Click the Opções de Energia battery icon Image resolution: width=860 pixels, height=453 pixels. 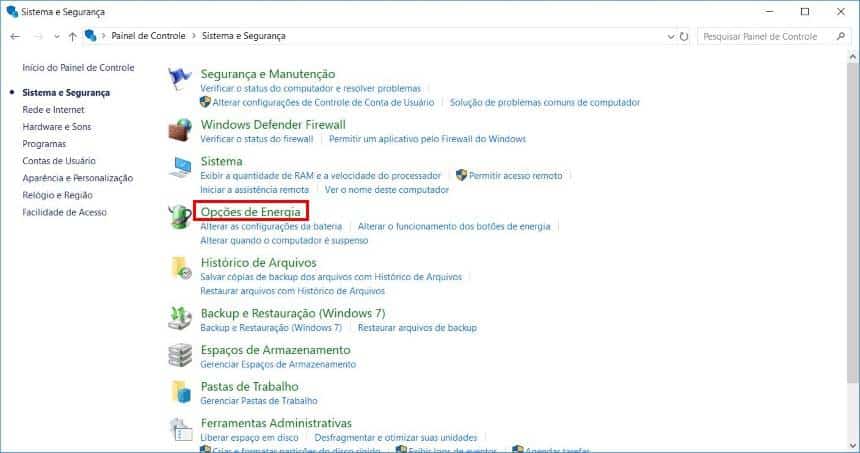click(180, 217)
